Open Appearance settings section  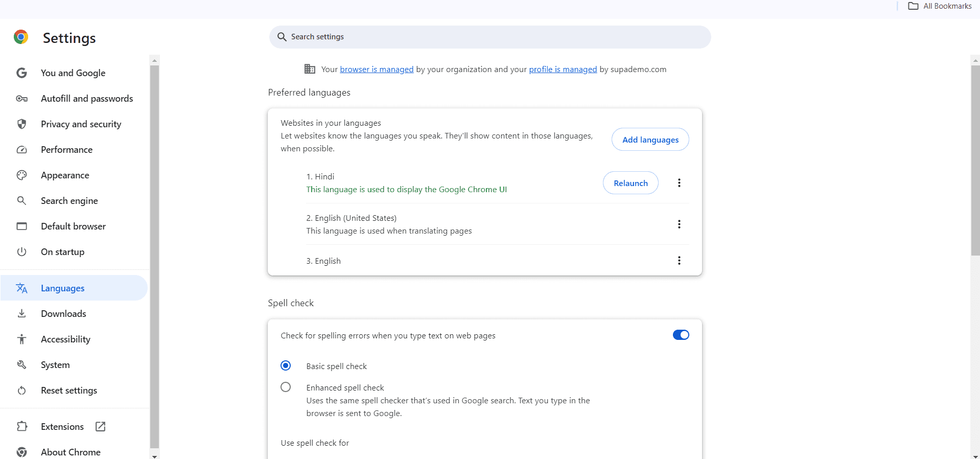[74, 175]
